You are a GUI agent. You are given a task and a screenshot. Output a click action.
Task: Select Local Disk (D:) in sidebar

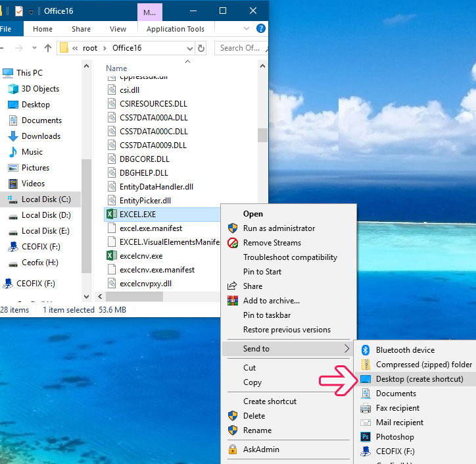click(x=46, y=215)
